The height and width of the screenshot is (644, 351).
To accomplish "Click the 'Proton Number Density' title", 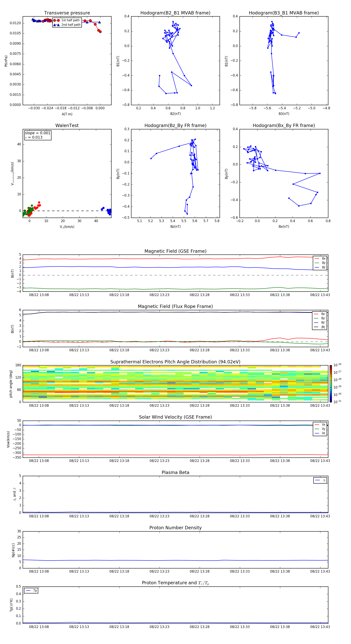I will [x=175, y=528].
